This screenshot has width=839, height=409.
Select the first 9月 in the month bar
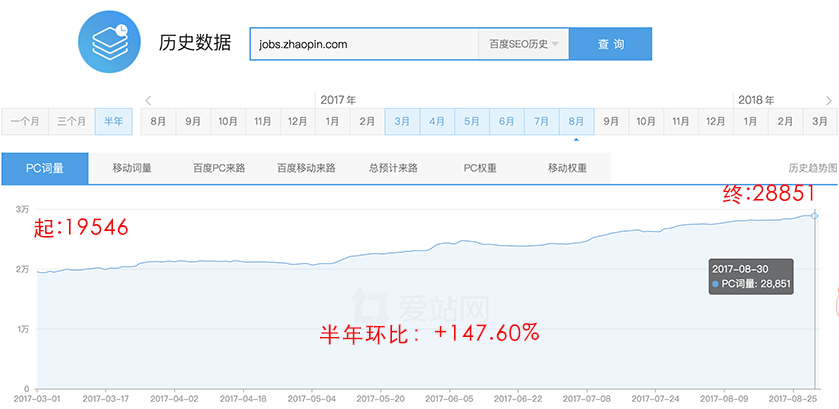click(x=193, y=122)
